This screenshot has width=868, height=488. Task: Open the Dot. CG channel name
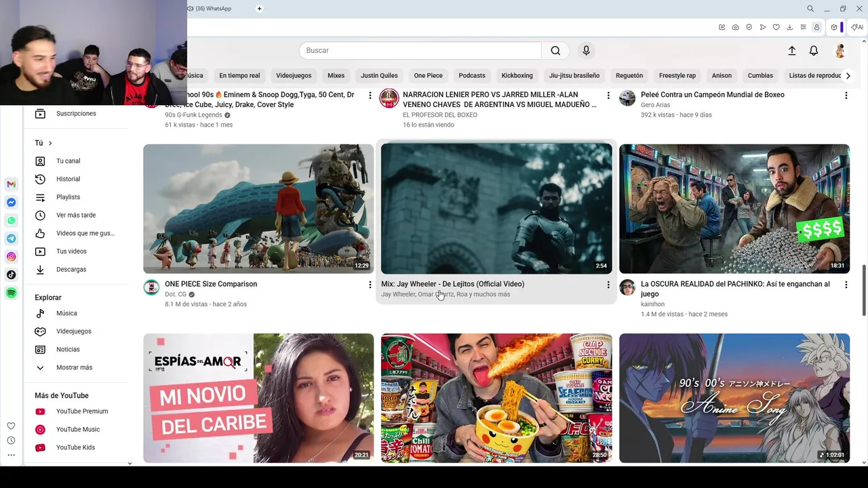tap(176, 295)
